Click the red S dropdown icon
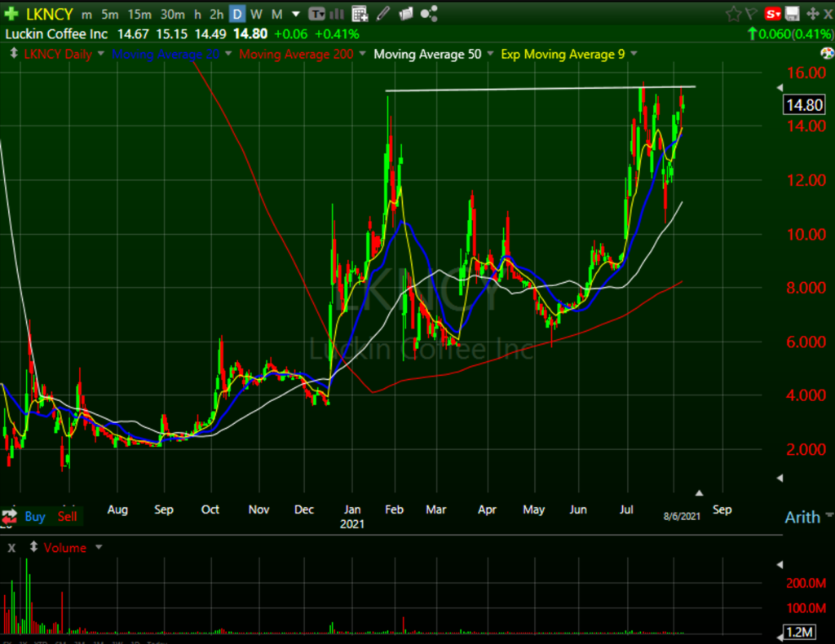 click(x=773, y=15)
